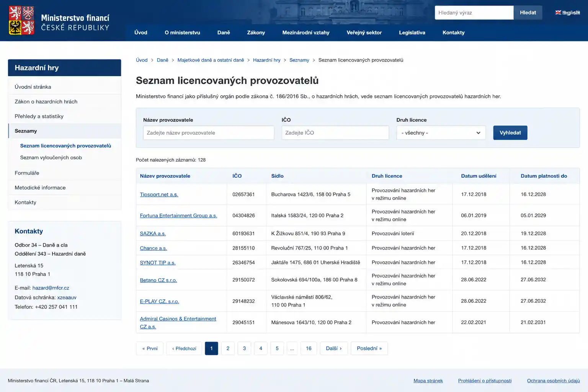Open the Kontakty main menu item
Image resolution: width=588 pixels, height=392 pixels.
(454, 33)
